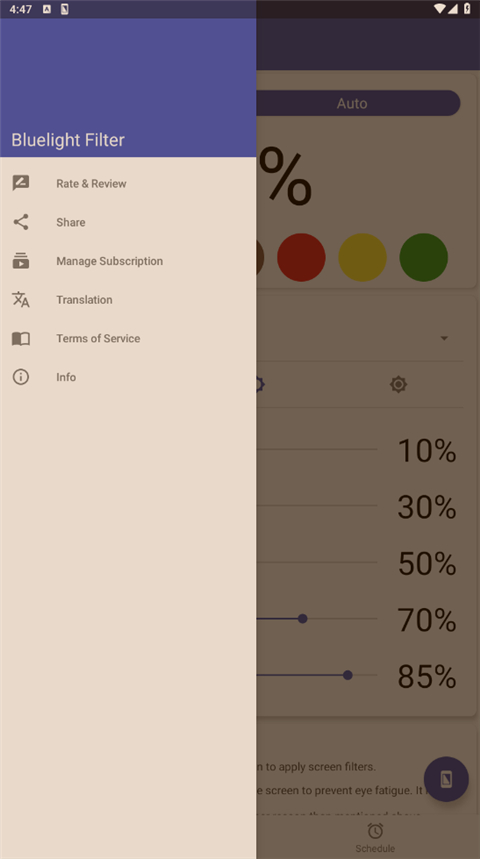Select the Manage Subscription icon
Image resolution: width=480 pixels, height=859 pixels.
[21, 261]
